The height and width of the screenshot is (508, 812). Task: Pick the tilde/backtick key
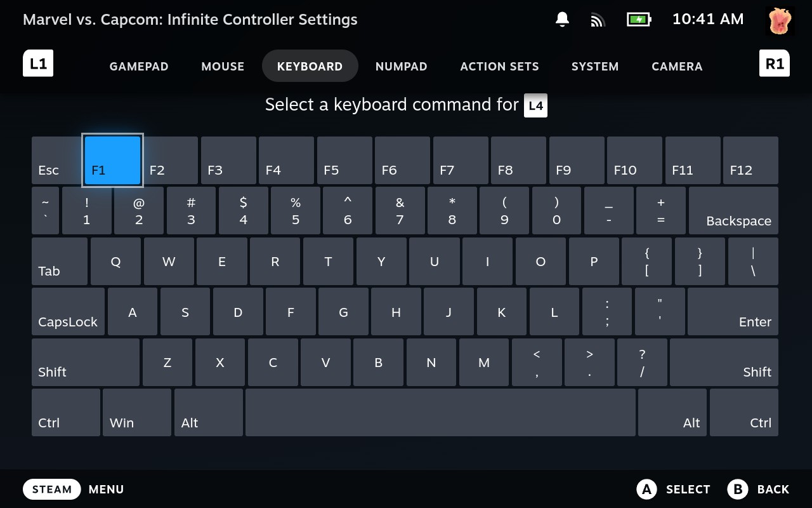pos(46,211)
